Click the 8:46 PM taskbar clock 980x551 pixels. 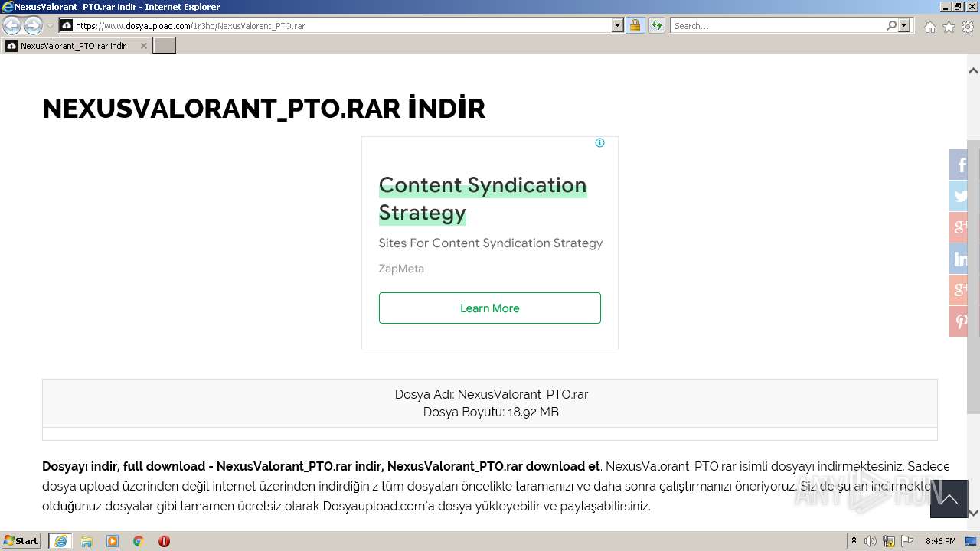941,541
